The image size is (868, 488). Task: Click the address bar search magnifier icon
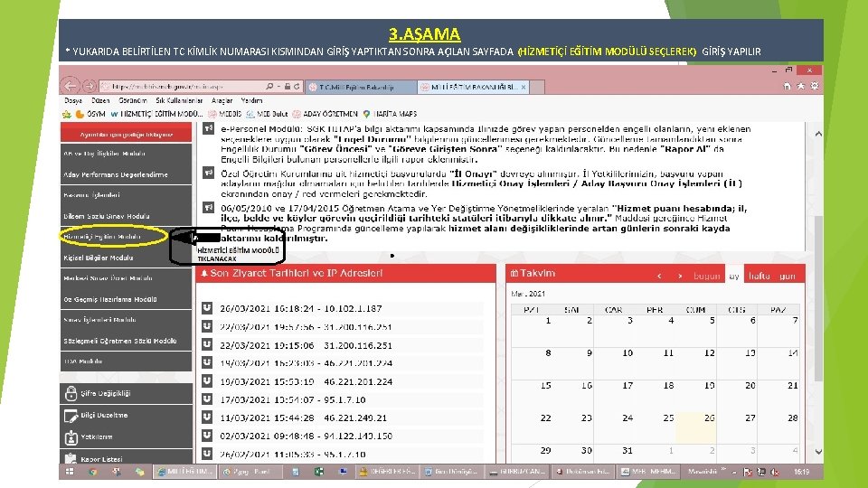click(x=269, y=87)
